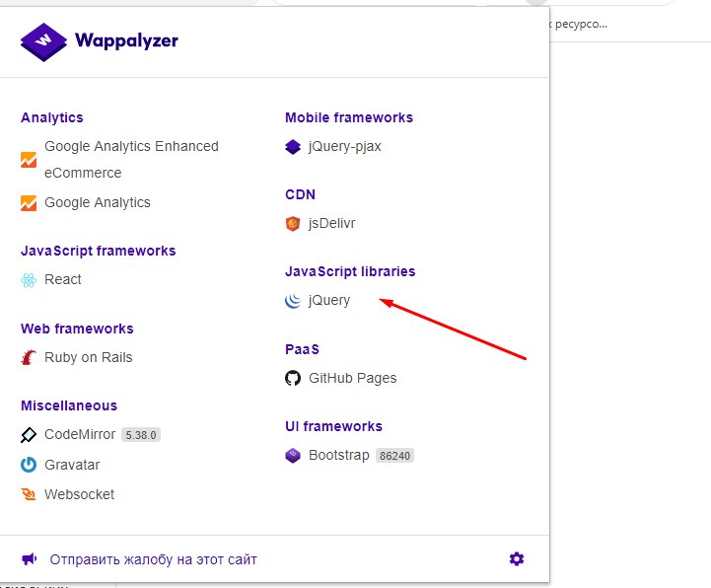Open the Analytics category heading
The width and height of the screenshot is (711, 588).
coord(52,118)
